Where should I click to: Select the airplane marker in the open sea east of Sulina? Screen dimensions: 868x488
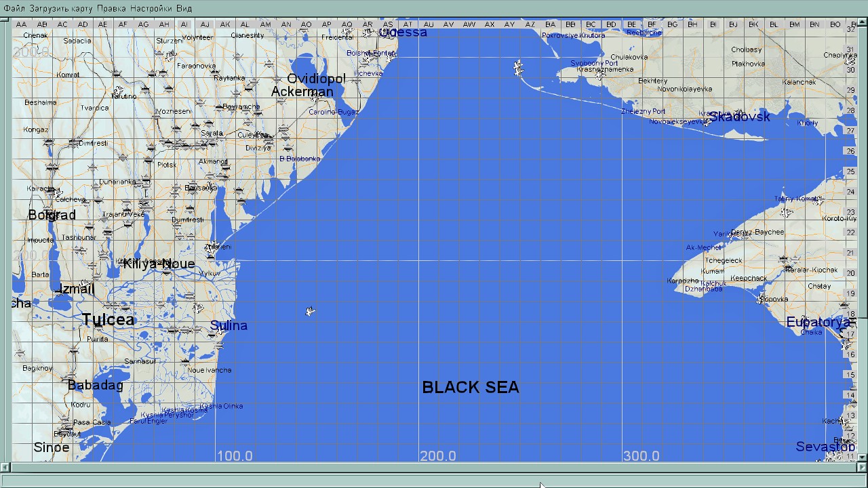click(310, 311)
